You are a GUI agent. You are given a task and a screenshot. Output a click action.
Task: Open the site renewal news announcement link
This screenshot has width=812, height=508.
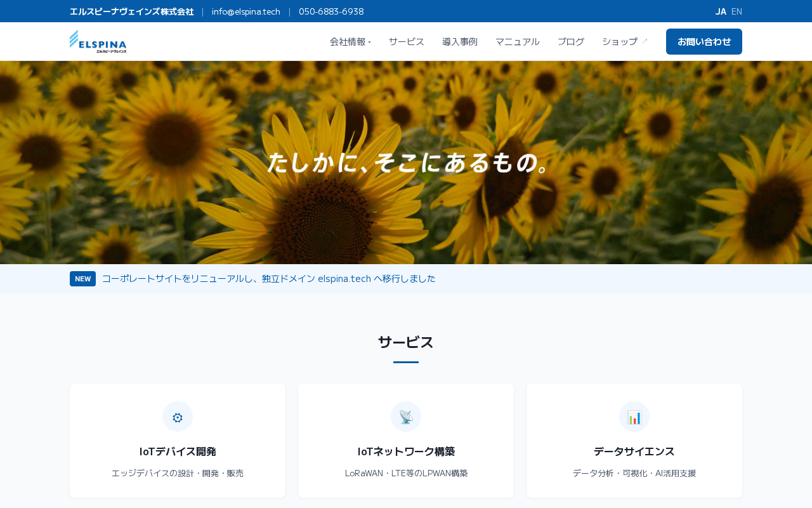tap(269, 279)
